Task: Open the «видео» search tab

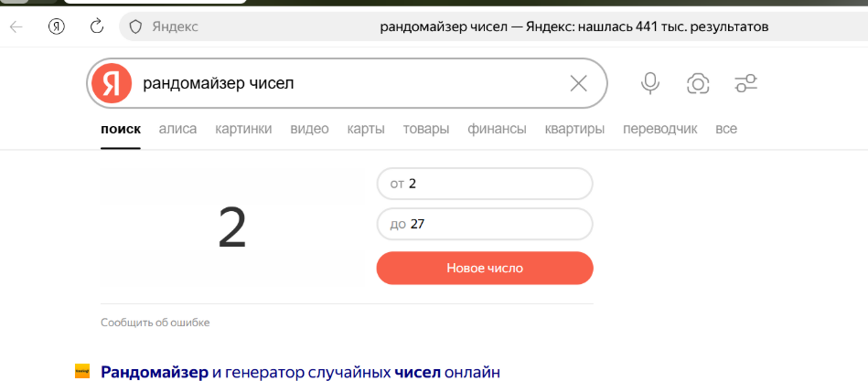Action: point(309,129)
